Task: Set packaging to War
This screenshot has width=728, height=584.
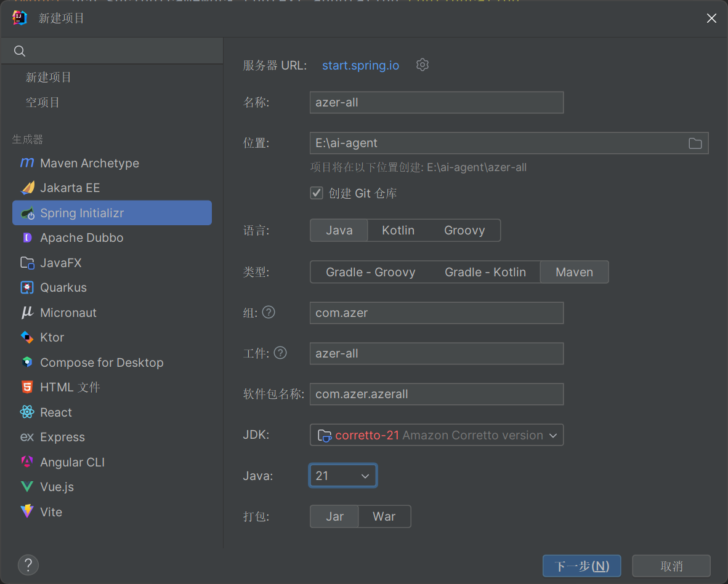Action: tap(384, 516)
